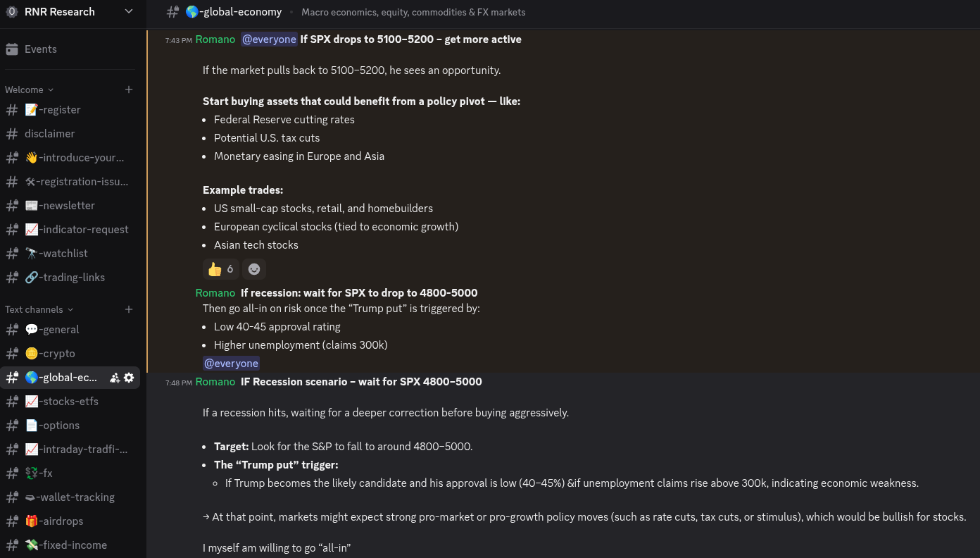Open the RNR Research server dropdown
Image resolution: width=980 pixels, height=558 pixels.
coord(128,11)
